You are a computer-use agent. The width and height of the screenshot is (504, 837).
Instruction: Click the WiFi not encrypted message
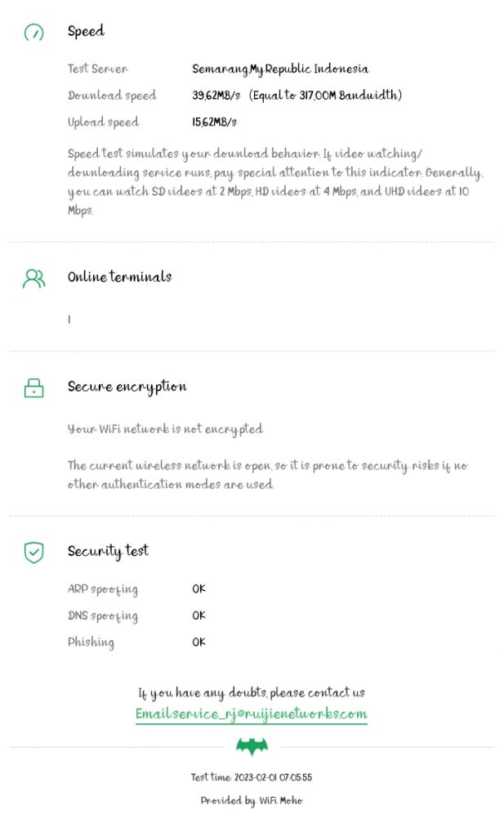(x=165, y=429)
